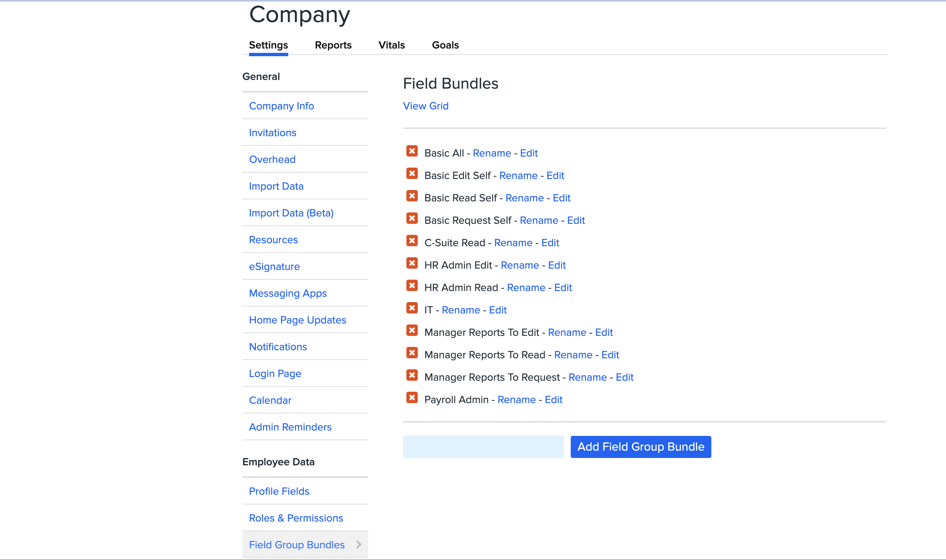Edit the Payroll Admin bundle
946x560 pixels.
coord(553,400)
